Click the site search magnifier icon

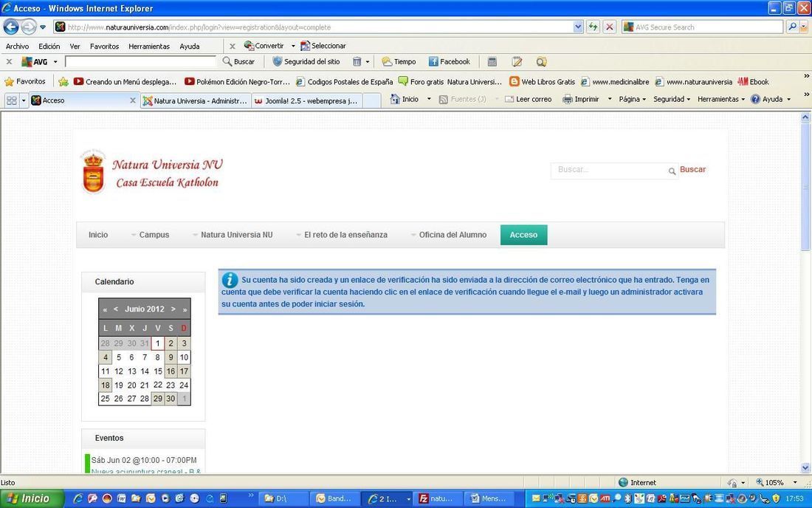(x=672, y=171)
